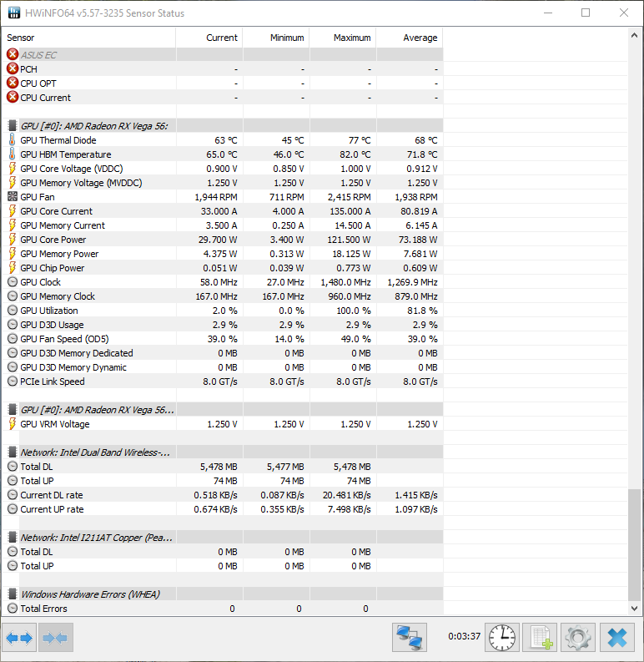Maximize the HWiNFO64 Sensor Status window
644x662 pixels.
pos(586,13)
